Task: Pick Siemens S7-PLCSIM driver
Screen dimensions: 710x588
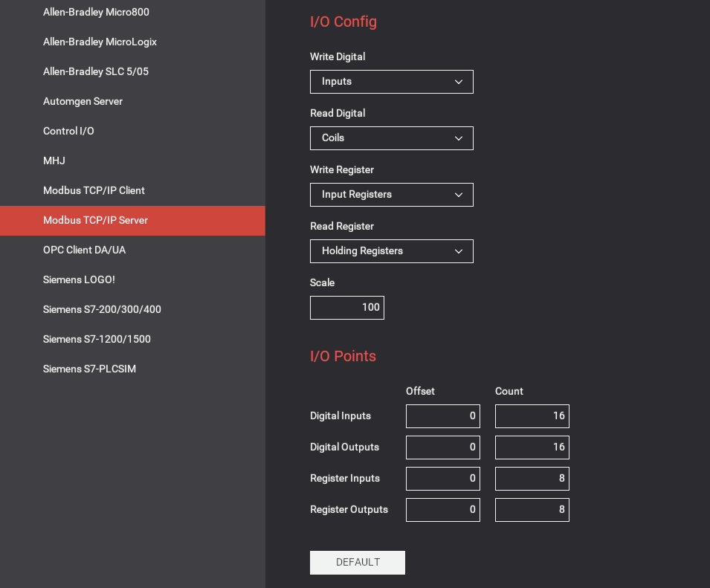Action: (x=132, y=369)
